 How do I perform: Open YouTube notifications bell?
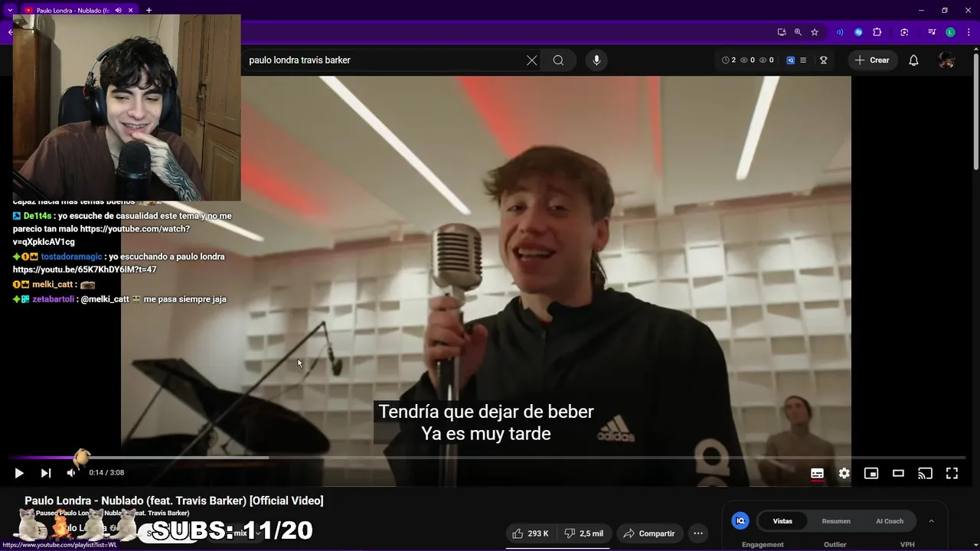click(x=913, y=60)
